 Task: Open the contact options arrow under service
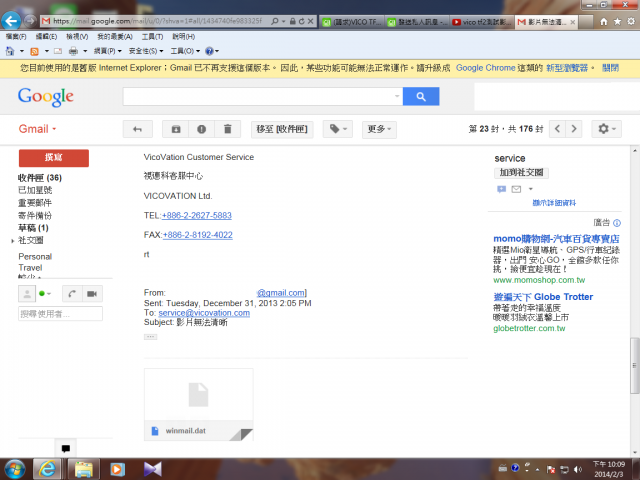point(531,189)
